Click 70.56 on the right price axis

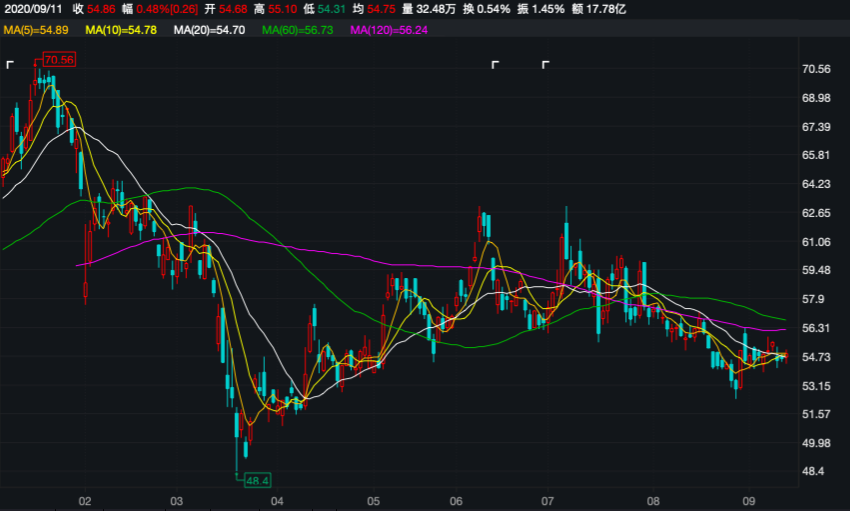[x=816, y=69]
